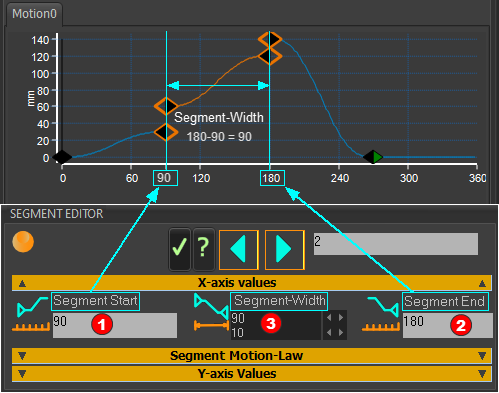Decrease Segment-Width with upper left spinner arrow
This screenshot has width=499, height=393.
click(329, 318)
